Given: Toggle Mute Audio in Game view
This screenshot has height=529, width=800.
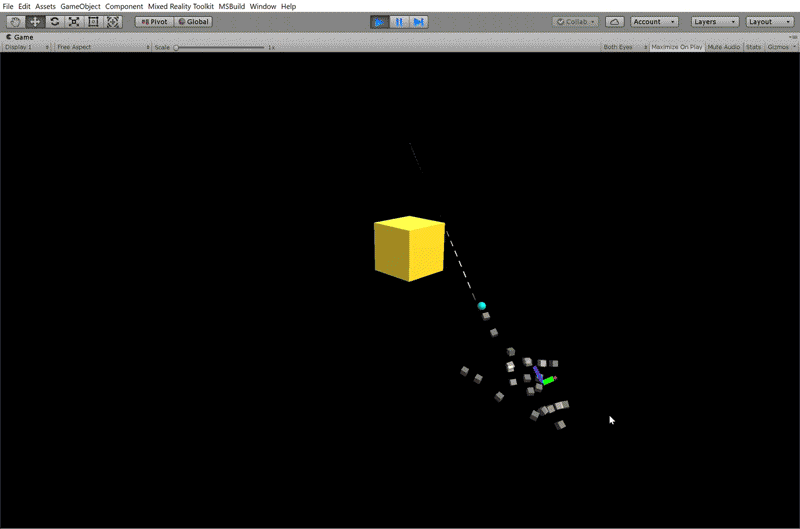Looking at the screenshot, I should coord(724,47).
